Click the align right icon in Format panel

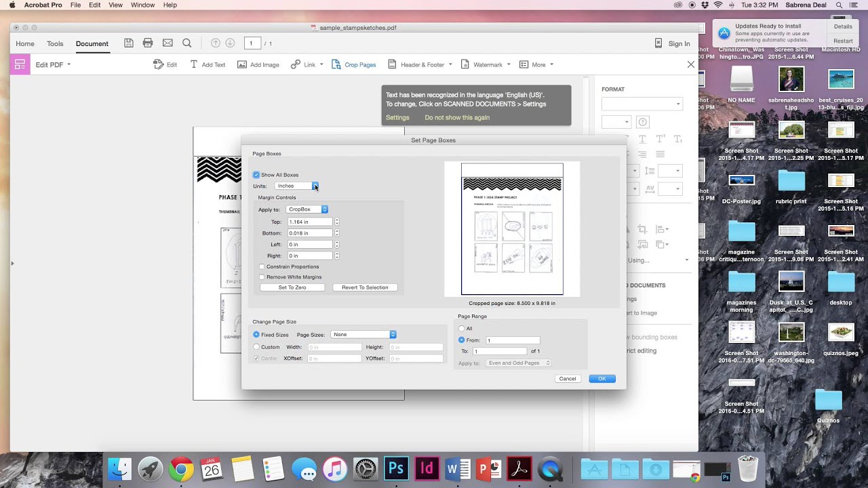tap(642, 155)
